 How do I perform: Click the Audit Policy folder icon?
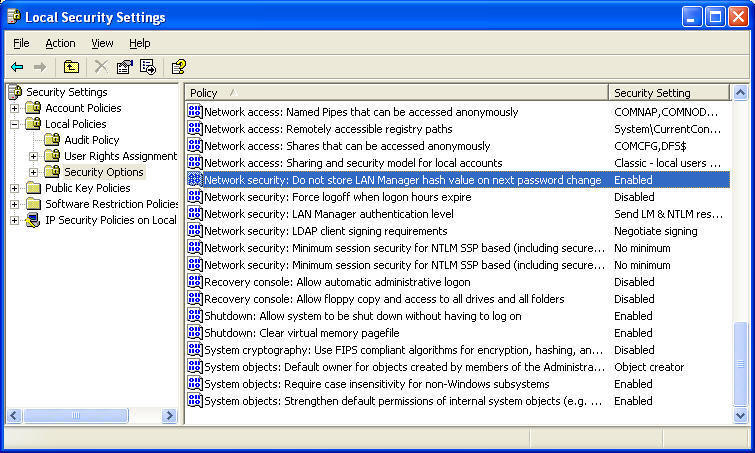[52, 139]
